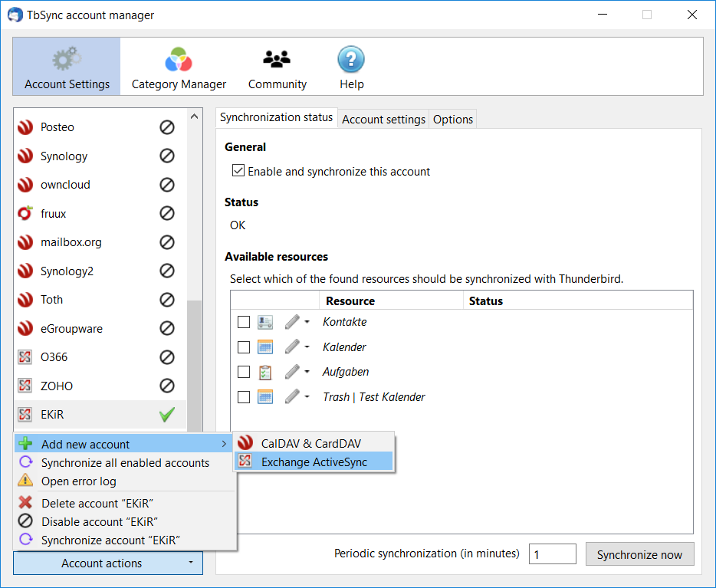Viewport: 716px width, 588px height.
Task: Click the disabled status icon for fruux
Action: (x=167, y=213)
